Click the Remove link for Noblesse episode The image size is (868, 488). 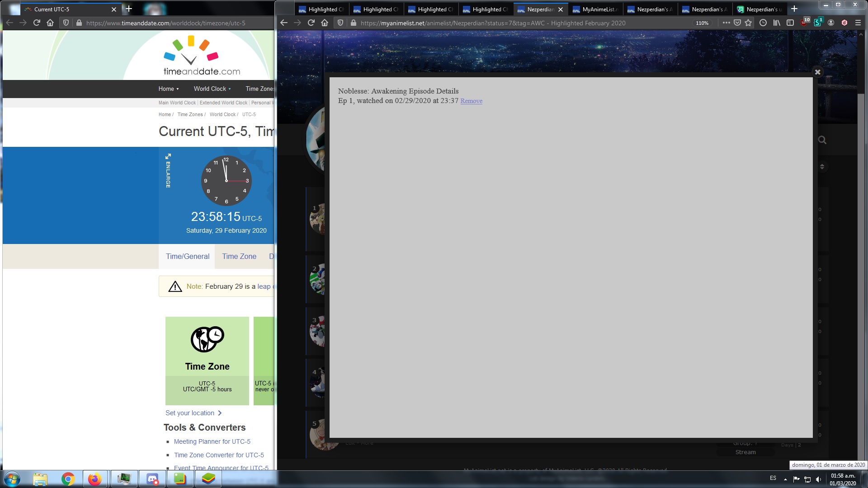(471, 101)
